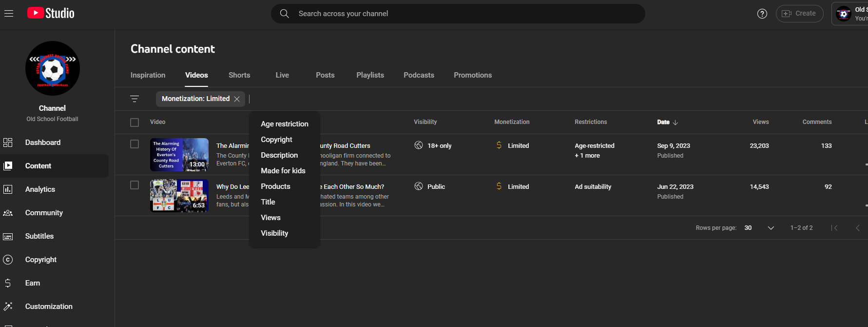
Task: Click the Views column header
Action: click(761, 122)
